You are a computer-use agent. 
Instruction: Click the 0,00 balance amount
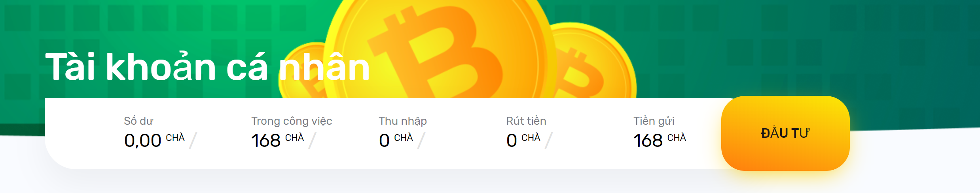142,141
